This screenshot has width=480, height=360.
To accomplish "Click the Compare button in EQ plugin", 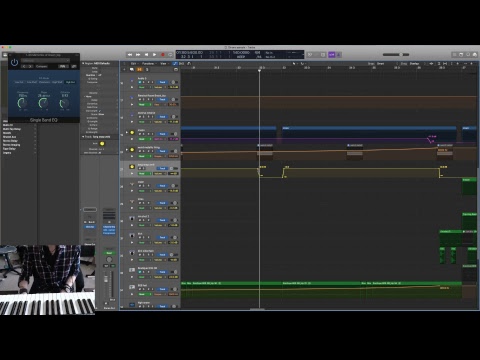I will (42, 66).
